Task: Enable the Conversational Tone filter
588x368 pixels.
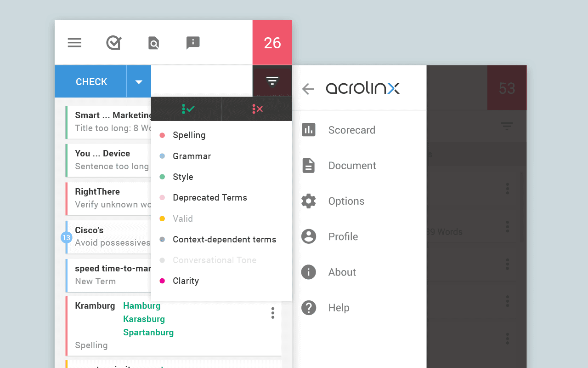Action: [214, 260]
